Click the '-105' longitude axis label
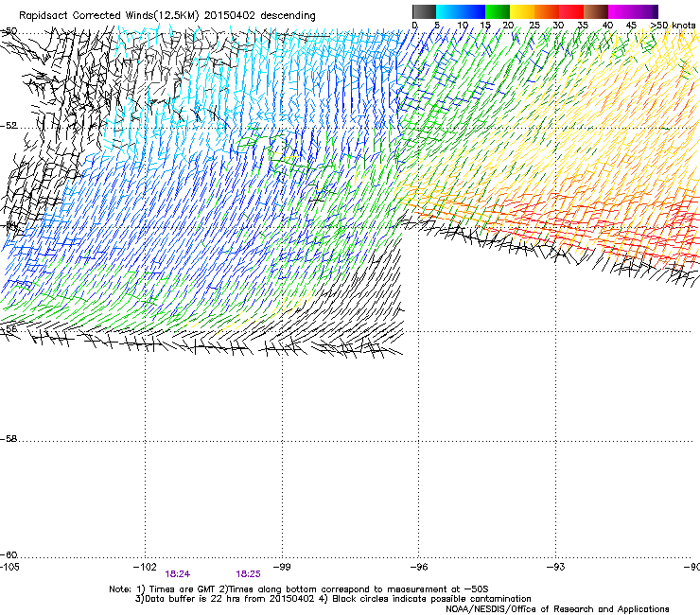Image resolution: width=700 pixels, height=615 pixels. 9,567
